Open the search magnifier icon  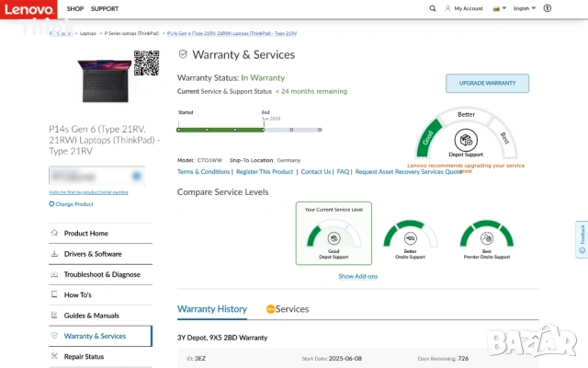(x=433, y=8)
